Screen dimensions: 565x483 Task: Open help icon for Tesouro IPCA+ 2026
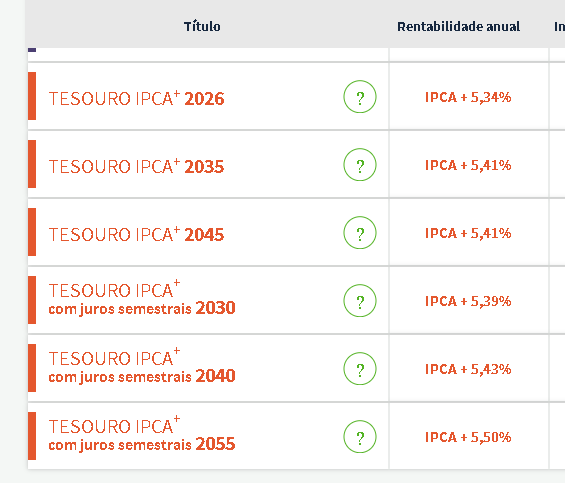pyautogui.click(x=360, y=97)
